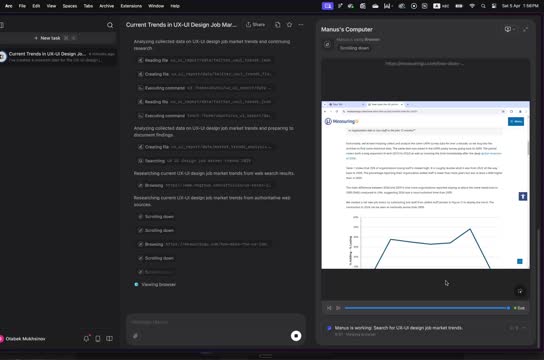The image size is (544, 360).
Task: Collapse Manus's Computer panel with corner icon
Action: pyautogui.click(x=525, y=29)
